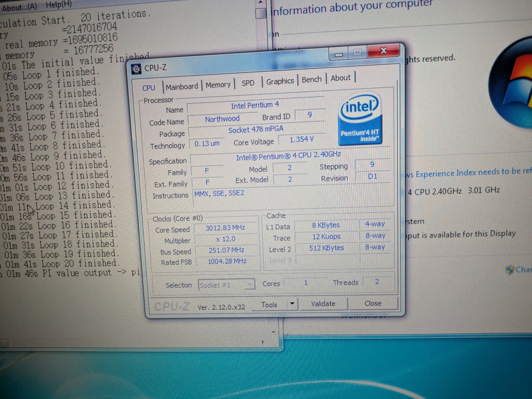The image size is (532, 399).
Task: Expand the Tools dropdown arrow
Action: coord(292,304)
